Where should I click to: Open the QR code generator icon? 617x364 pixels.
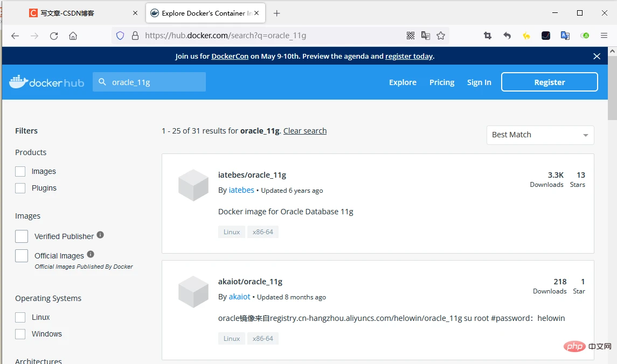point(411,36)
